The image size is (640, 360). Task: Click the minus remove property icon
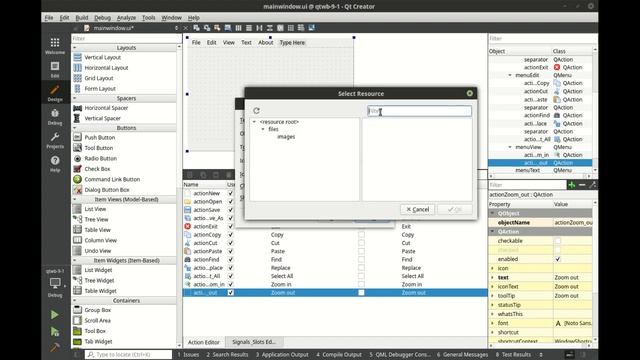coord(582,185)
